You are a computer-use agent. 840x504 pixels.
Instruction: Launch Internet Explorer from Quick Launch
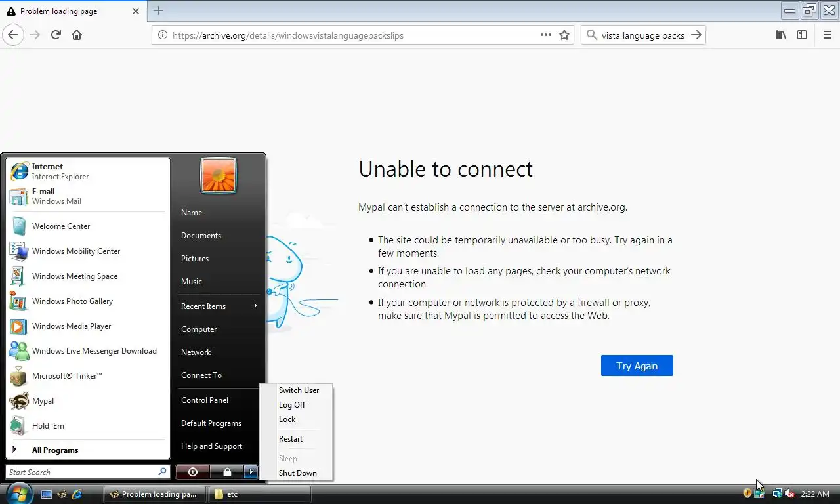coord(77,494)
